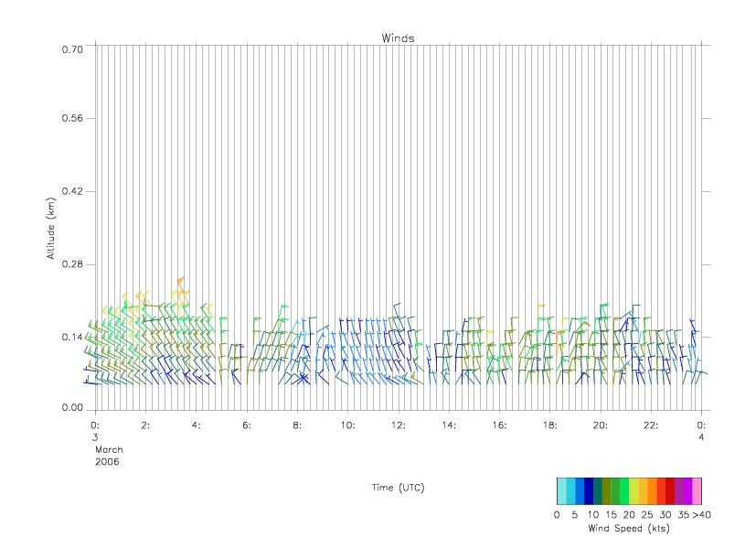Click the '18:' time tick label
Viewport: 756px width, 559px height.
(549, 425)
